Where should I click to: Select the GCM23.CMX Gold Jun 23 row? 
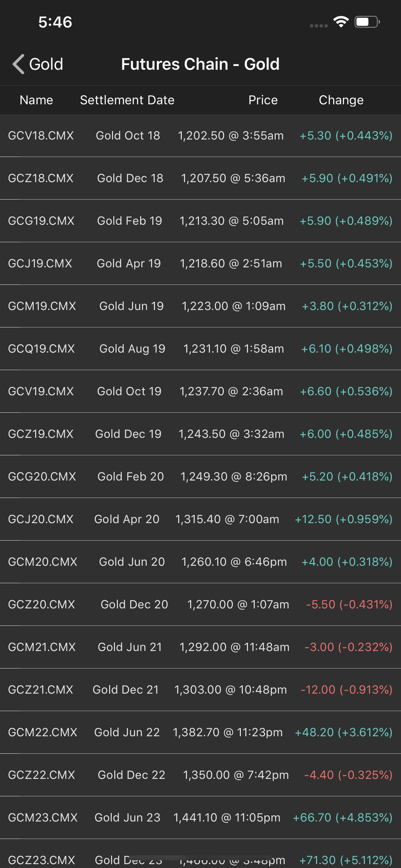200,817
